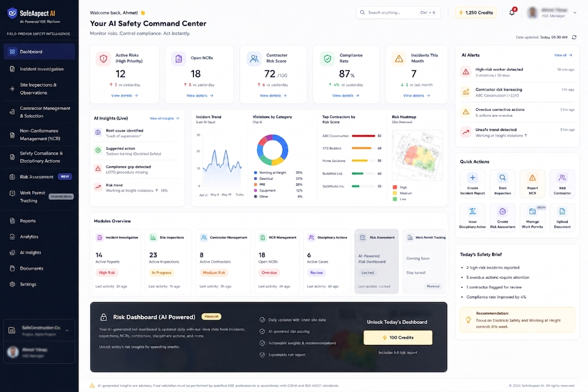This screenshot has width=588, height=392.
Task: Go to Site Inspections & Observations
Action: 39,89
